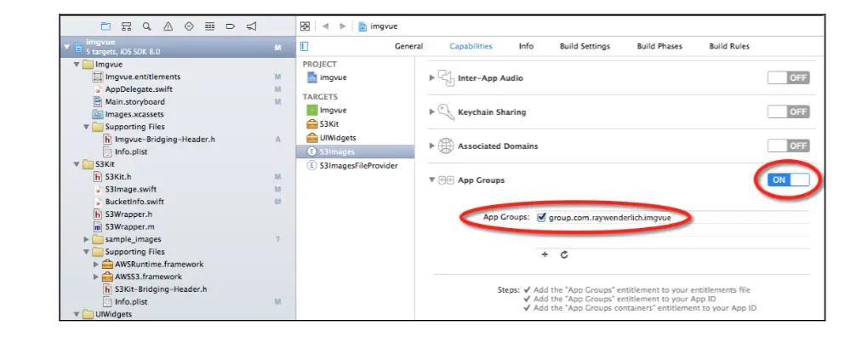
Task: Hide the project and targets list
Action: 304,46
